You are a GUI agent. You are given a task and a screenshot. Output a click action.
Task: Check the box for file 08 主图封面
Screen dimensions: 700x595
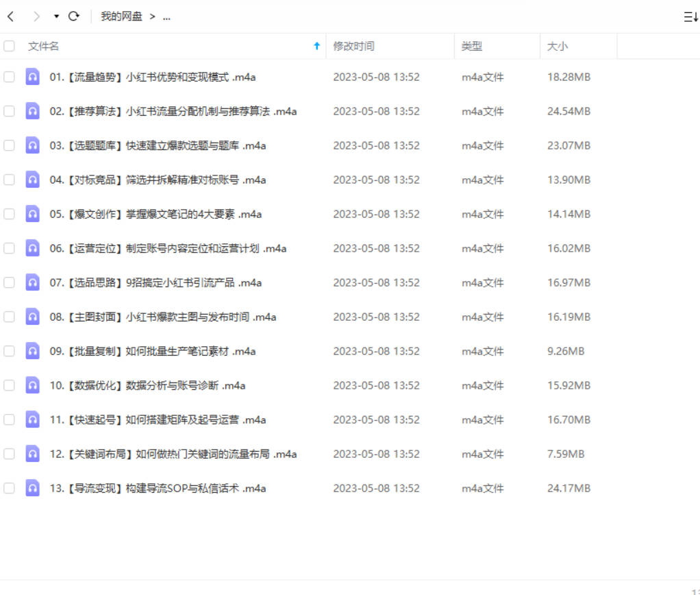[x=9, y=317]
